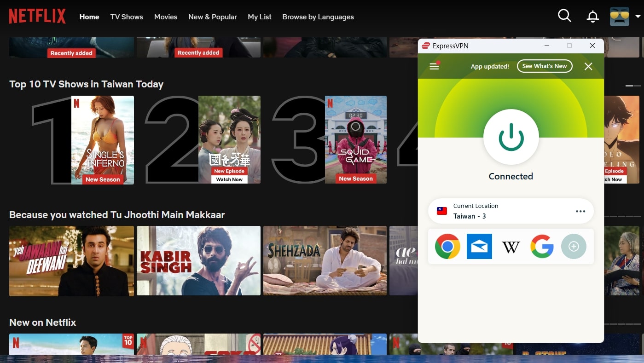Go to My List in the navbar
644x363 pixels.
(259, 17)
